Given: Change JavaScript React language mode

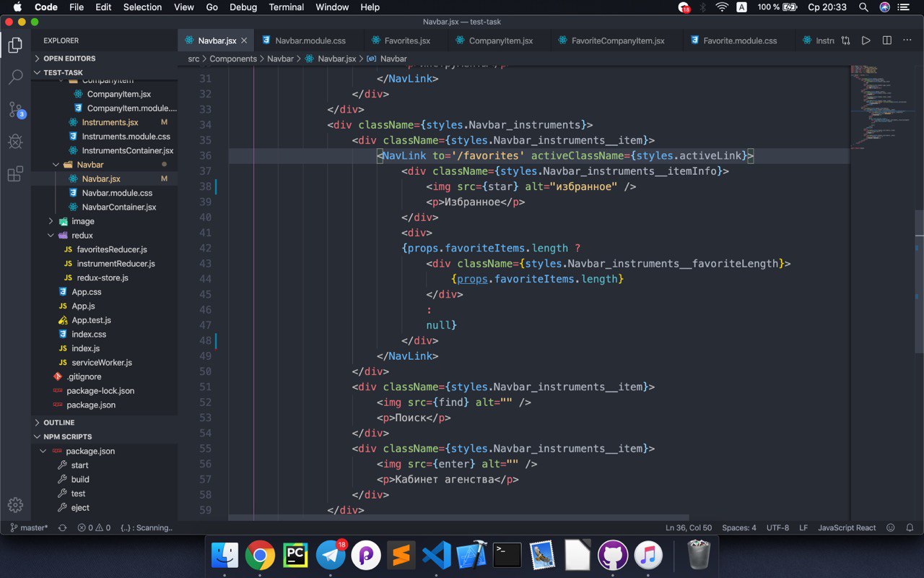Looking at the screenshot, I should tap(846, 528).
